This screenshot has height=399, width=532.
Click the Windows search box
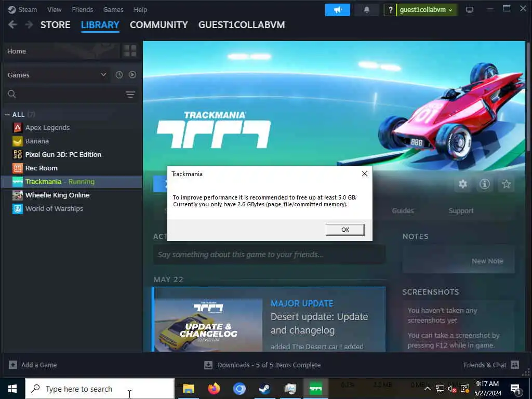(x=100, y=389)
